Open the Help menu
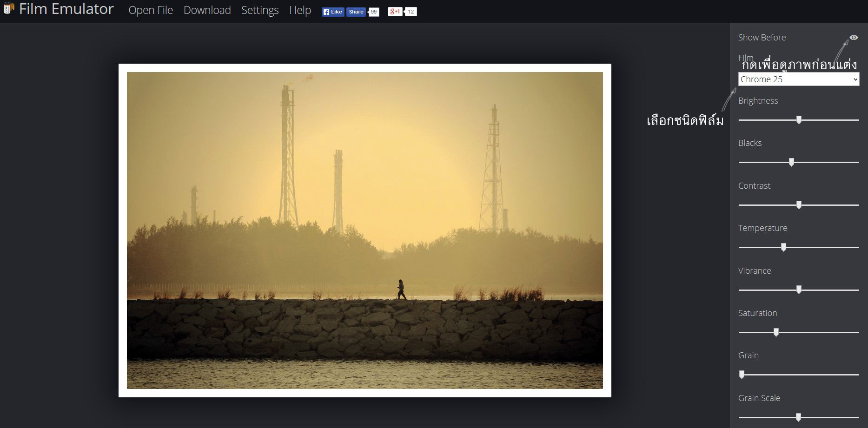Image resolution: width=868 pixels, height=428 pixels. (x=300, y=10)
